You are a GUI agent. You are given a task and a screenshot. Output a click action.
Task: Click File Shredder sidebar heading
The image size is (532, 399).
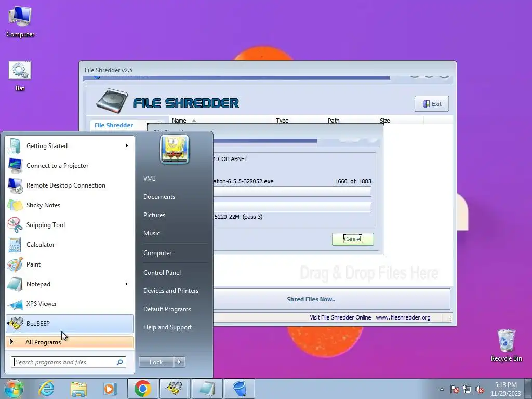point(114,125)
